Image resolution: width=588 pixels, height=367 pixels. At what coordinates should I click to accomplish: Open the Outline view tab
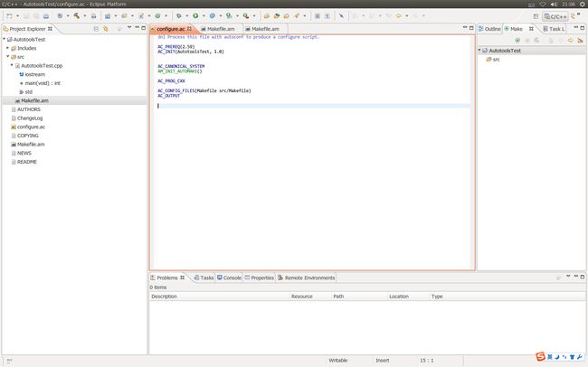click(489, 29)
